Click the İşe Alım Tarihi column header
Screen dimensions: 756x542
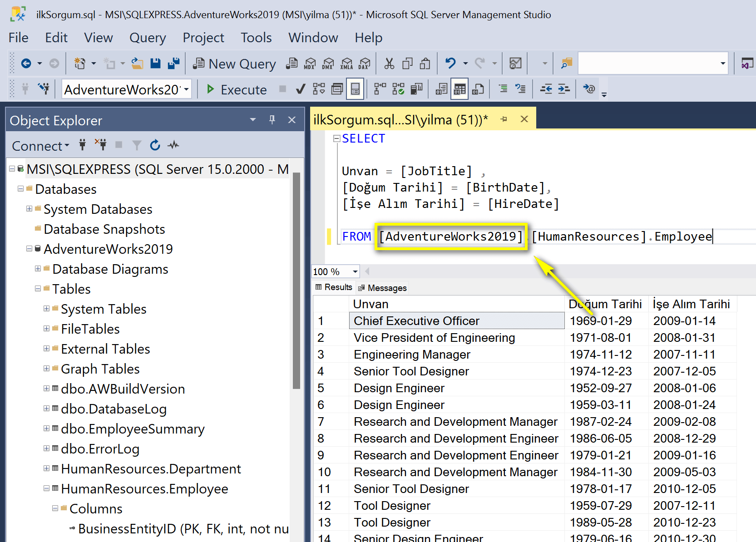[692, 304]
